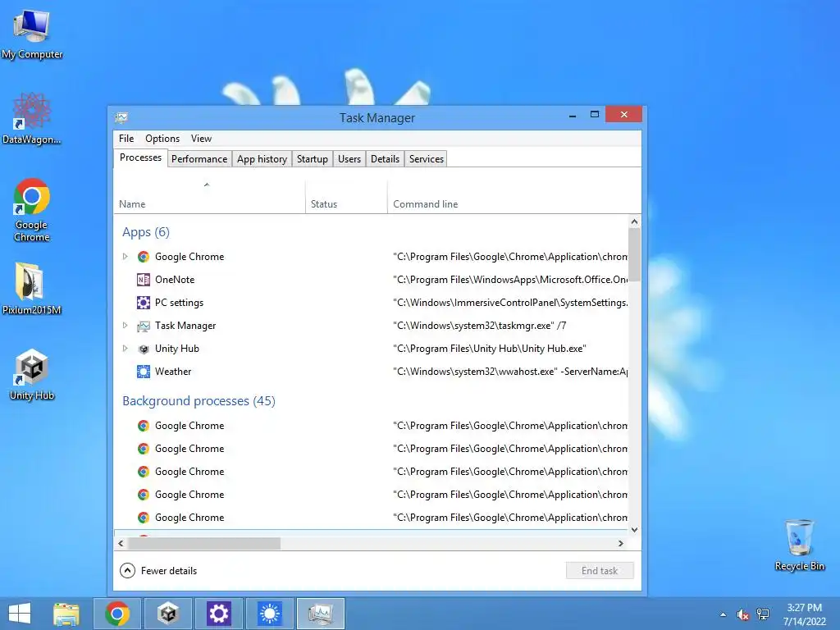Select OneNote app icon in list
This screenshot has height=630, width=840.
point(143,280)
